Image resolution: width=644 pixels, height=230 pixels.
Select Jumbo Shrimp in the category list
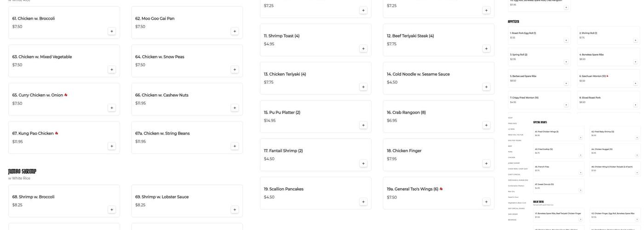514,163
